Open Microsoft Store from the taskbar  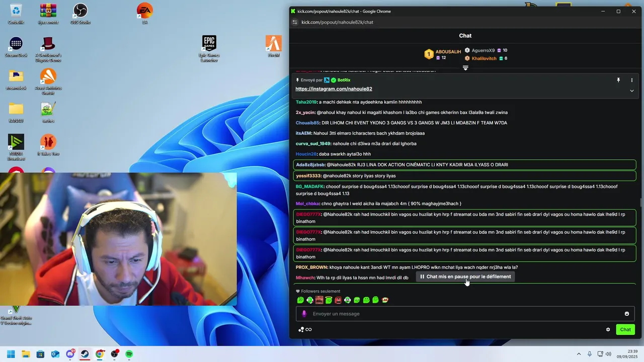40,354
